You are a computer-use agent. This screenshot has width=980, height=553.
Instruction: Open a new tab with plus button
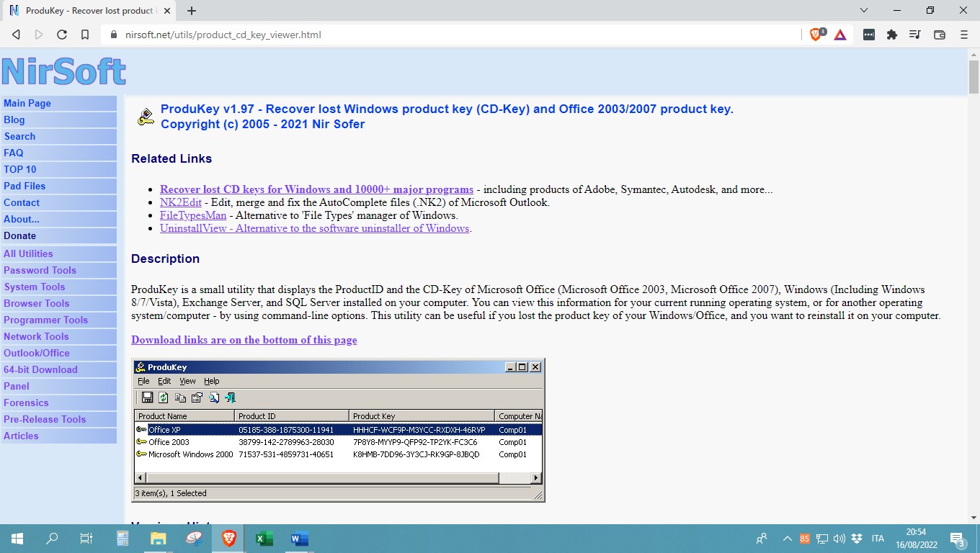(x=192, y=11)
